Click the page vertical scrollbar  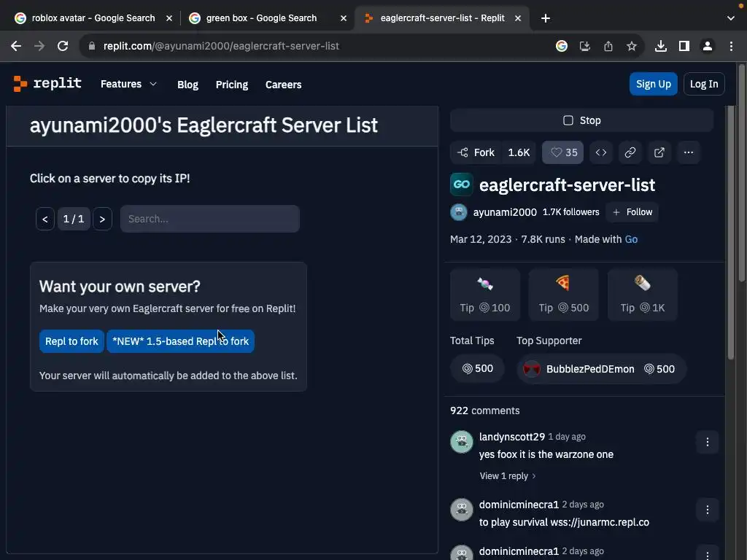(x=741, y=171)
